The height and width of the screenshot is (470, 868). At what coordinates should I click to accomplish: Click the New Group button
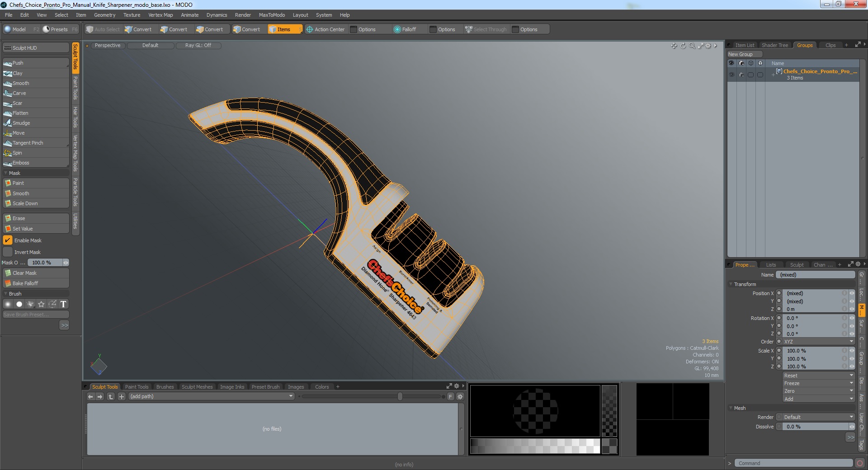click(744, 54)
